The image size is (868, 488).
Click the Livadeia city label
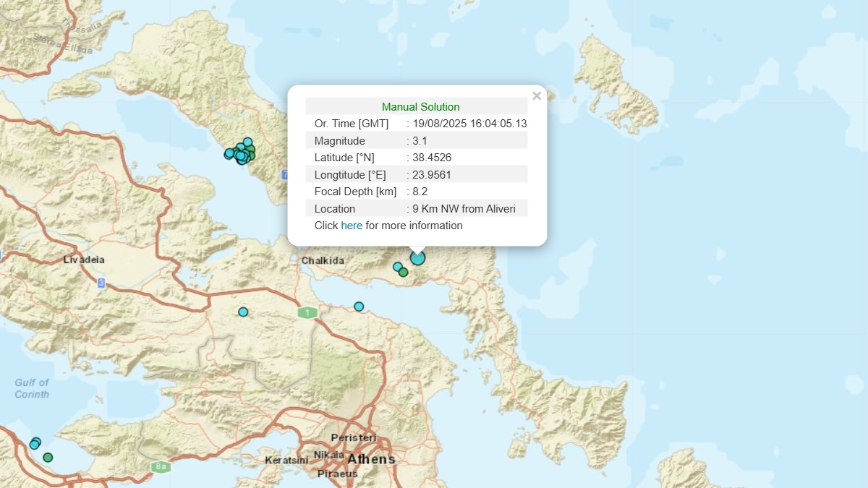(x=84, y=260)
